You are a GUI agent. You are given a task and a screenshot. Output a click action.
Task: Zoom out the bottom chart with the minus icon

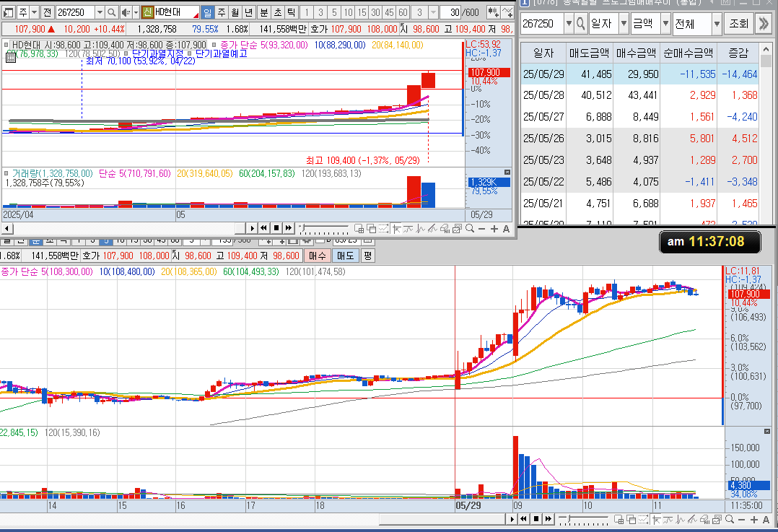(741, 520)
